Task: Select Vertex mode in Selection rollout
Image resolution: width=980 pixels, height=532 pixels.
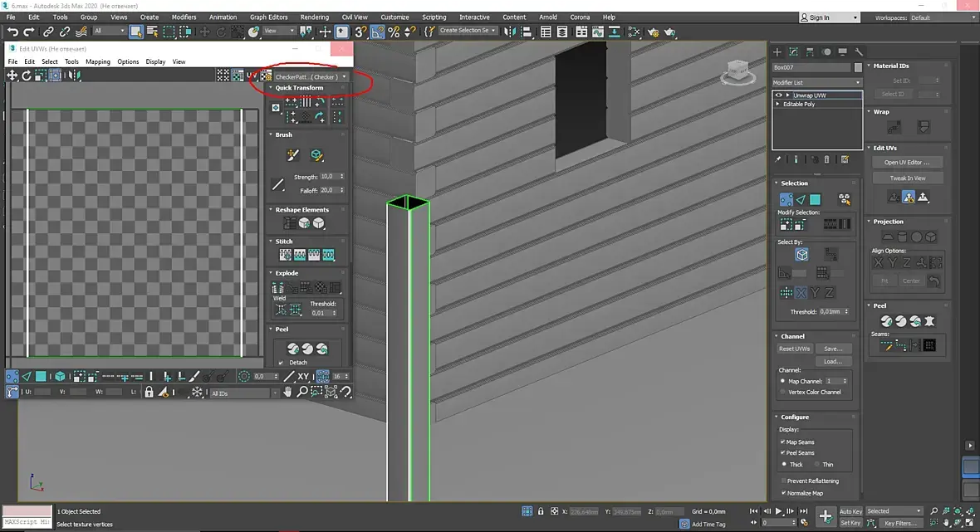Action: click(786, 200)
